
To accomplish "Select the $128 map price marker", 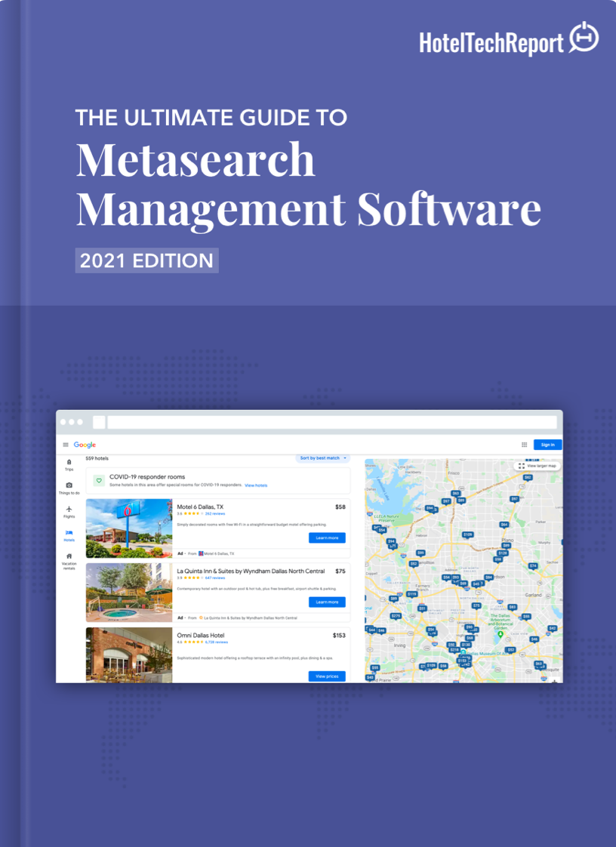I will point(503,553).
